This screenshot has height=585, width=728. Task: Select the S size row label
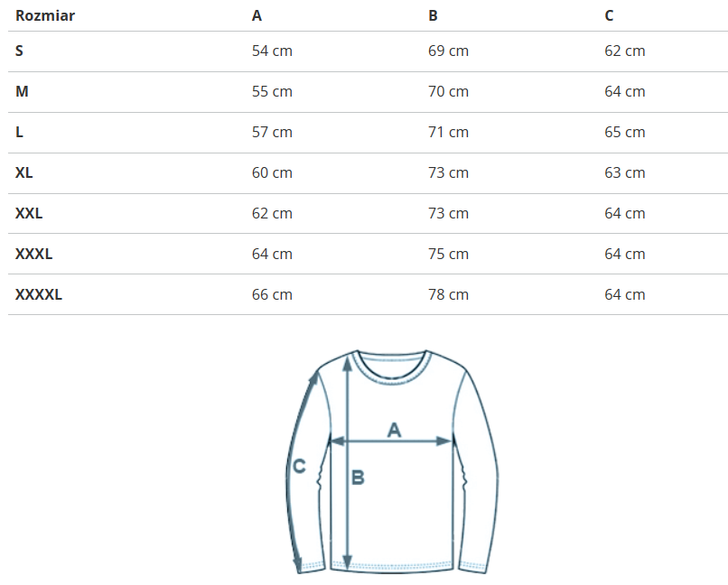(x=20, y=51)
